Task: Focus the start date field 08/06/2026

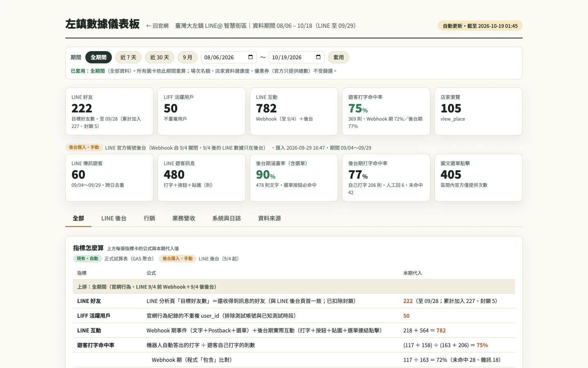Action: [229, 57]
